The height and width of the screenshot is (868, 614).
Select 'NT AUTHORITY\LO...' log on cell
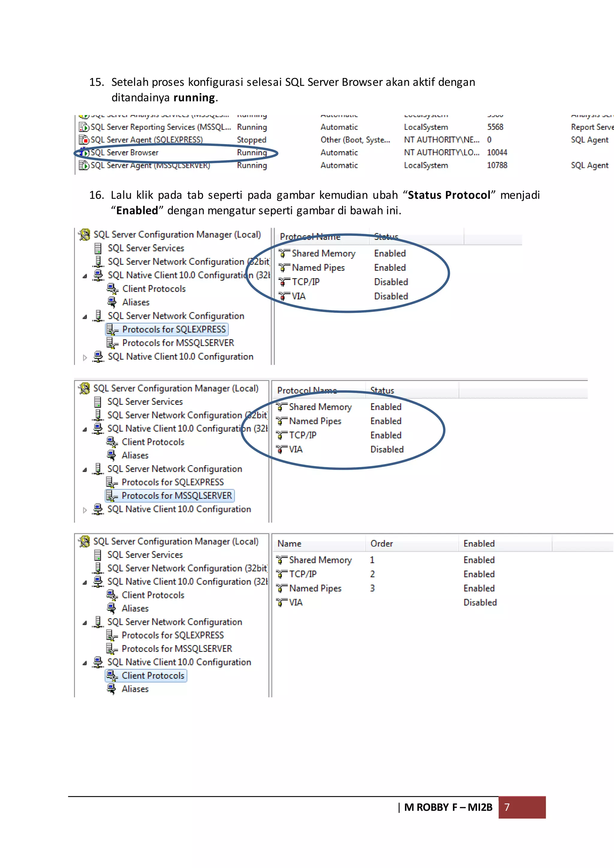coord(441,152)
